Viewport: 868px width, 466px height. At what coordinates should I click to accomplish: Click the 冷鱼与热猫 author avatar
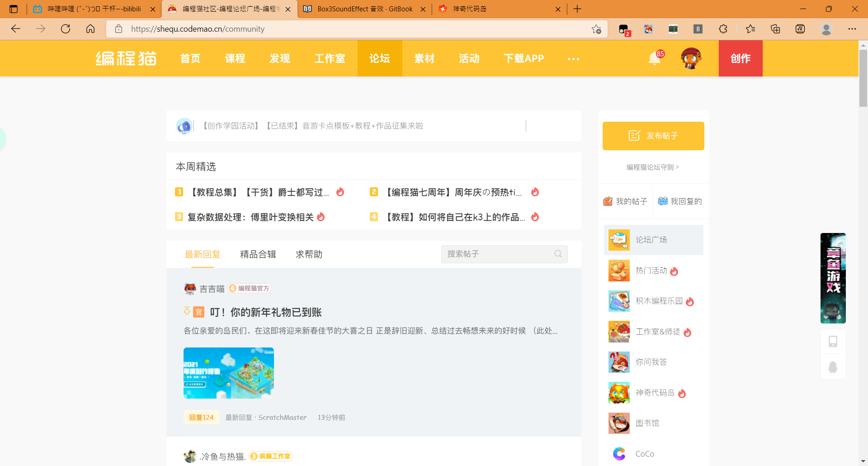tap(190, 456)
